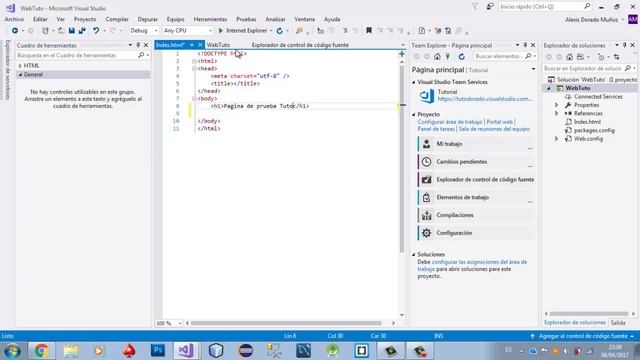Start debugging with Internet Explorer

click(x=242, y=31)
